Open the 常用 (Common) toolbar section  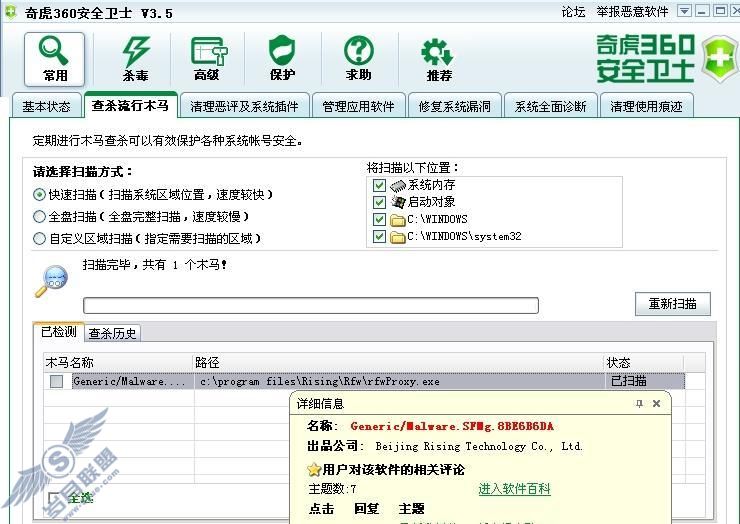click(x=54, y=59)
